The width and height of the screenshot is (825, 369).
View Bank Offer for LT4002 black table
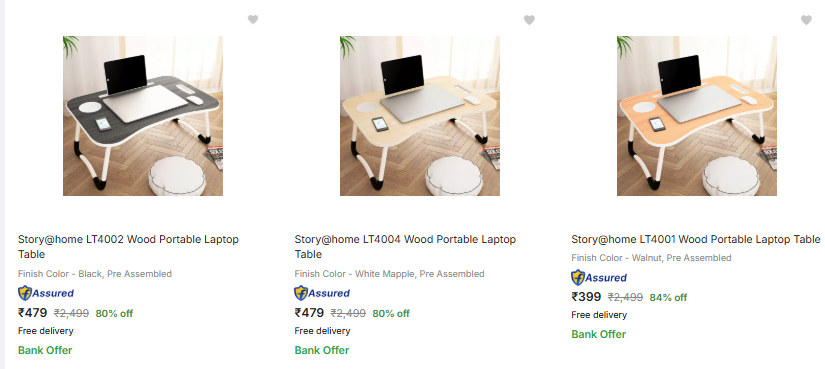click(x=45, y=350)
